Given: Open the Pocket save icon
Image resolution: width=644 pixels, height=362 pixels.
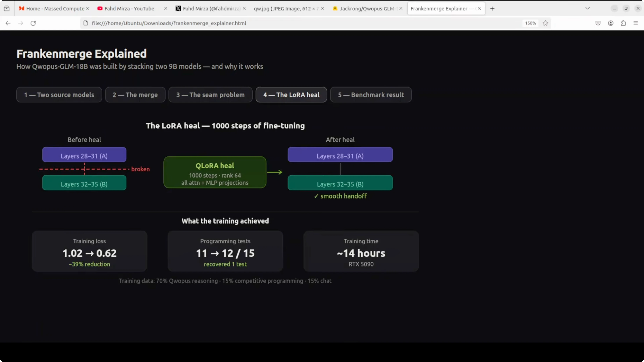Looking at the screenshot, I should 598,23.
